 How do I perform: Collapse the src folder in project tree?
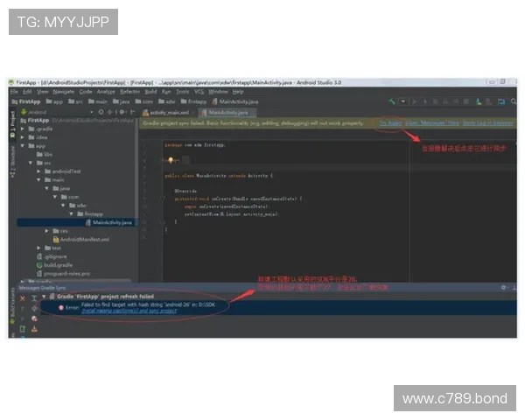(31, 163)
